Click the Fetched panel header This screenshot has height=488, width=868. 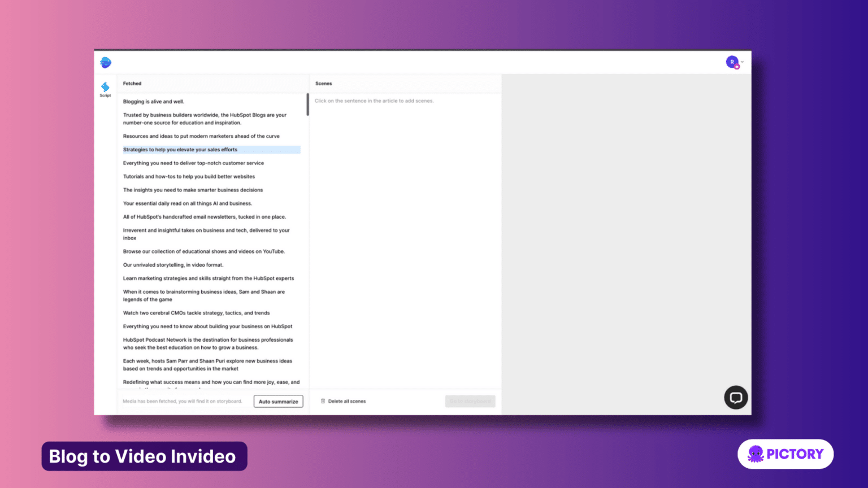(132, 83)
